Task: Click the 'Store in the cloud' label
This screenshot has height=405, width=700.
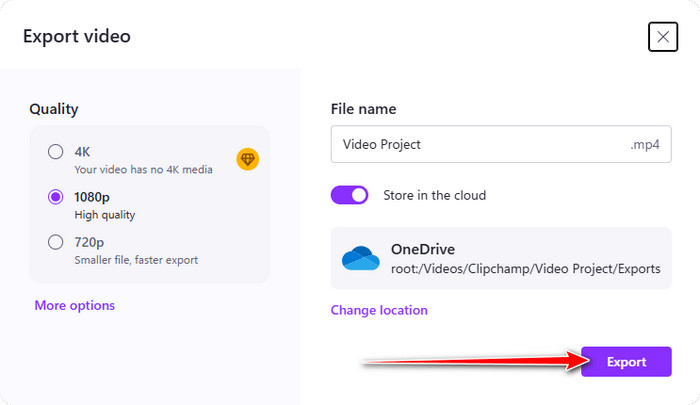Action: pyautogui.click(x=434, y=195)
